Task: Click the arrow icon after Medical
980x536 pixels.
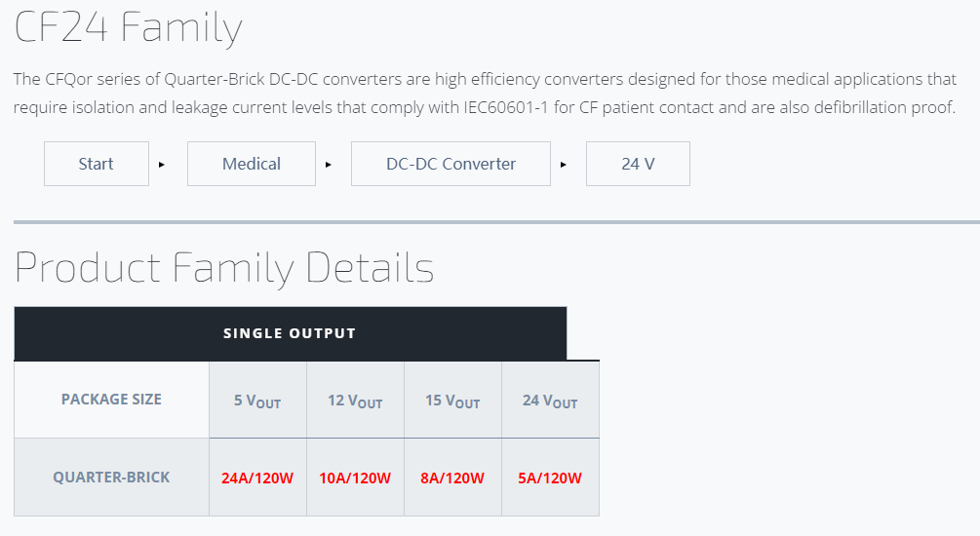Action: click(328, 165)
